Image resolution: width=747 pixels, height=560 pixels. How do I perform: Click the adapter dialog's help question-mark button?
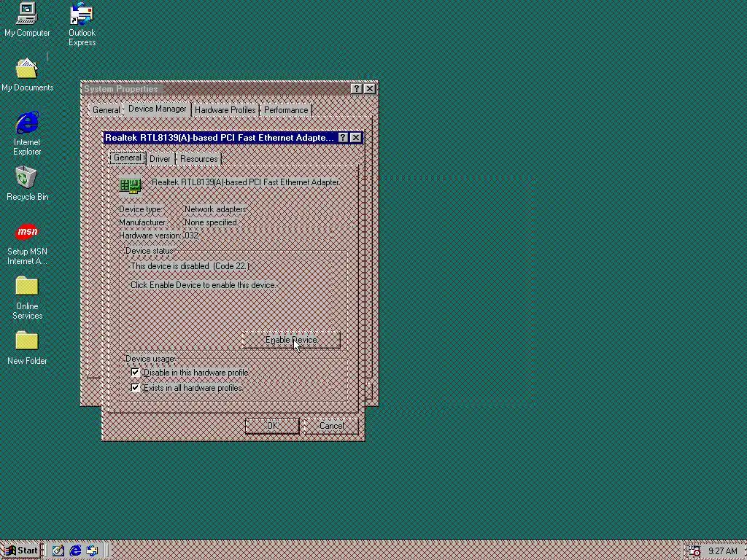point(343,138)
